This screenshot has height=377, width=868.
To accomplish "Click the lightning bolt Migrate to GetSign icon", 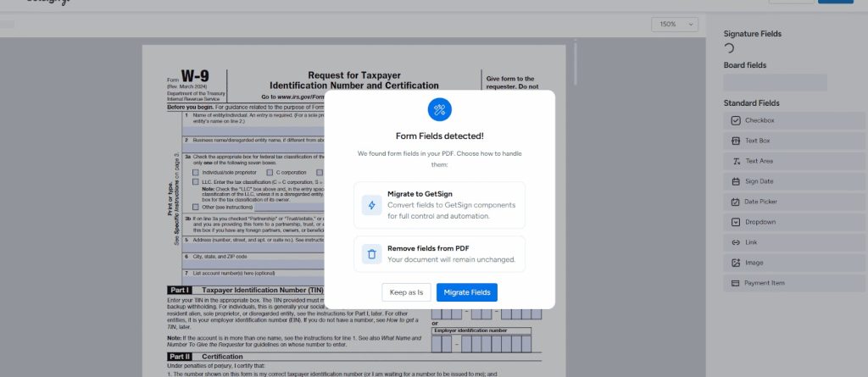I will [371, 205].
